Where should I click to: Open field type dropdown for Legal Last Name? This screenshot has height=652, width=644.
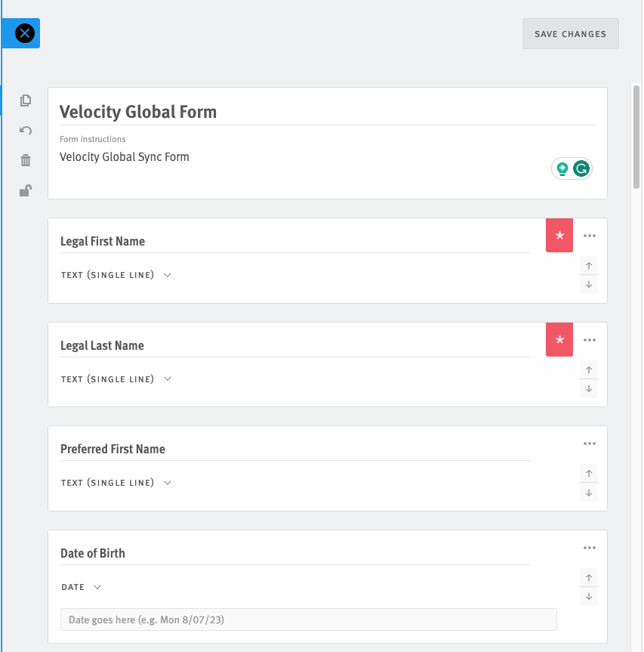116,379
